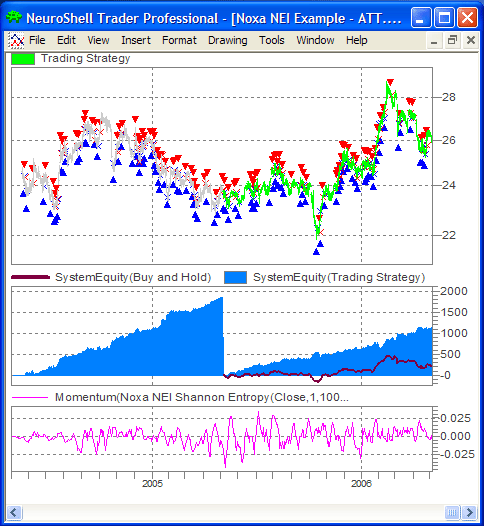Viewport: 484px width, 526px height.
Task: Click the 0.025 momentum axis label
Action: click(455, 418)
